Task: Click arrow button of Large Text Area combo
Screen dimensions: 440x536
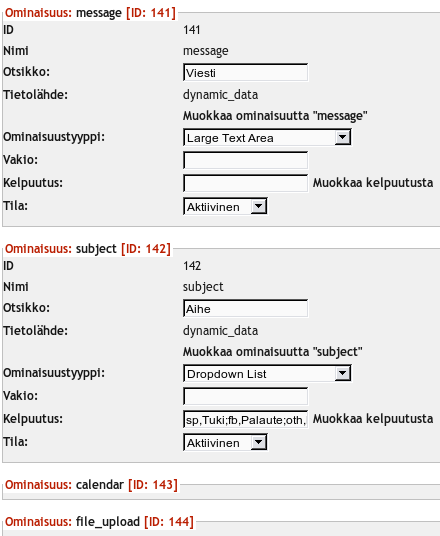Action: point(342,137)
